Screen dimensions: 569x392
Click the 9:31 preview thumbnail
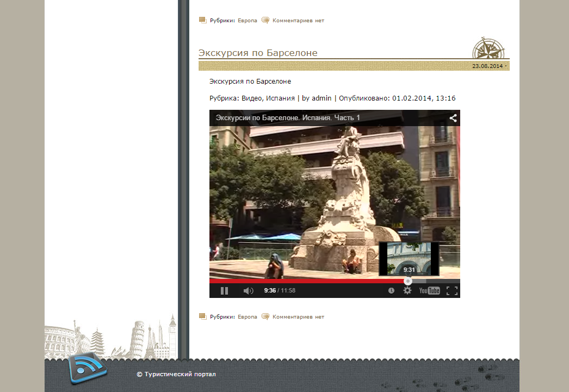[x=409, y=259]
